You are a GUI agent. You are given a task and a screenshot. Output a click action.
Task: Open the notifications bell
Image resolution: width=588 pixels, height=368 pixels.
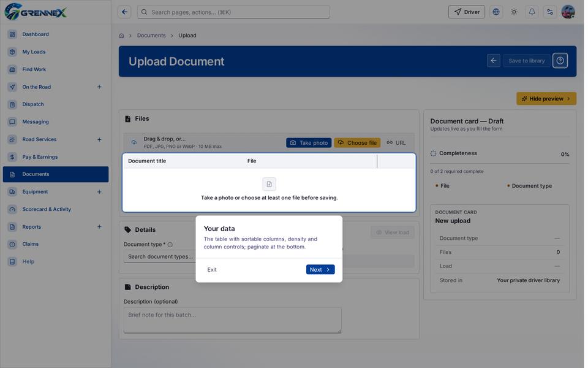(532, 12)
